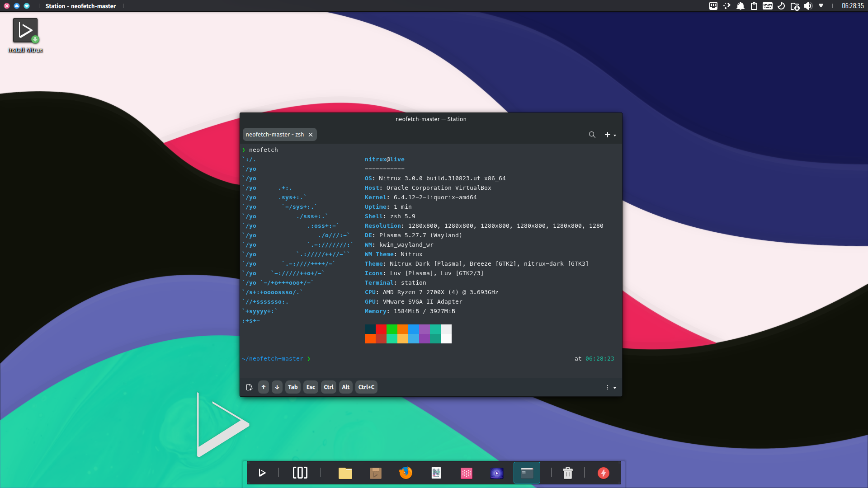Open the clipboard manager from the system tray
Screen dimensions: 868x488
coord(754,6)
